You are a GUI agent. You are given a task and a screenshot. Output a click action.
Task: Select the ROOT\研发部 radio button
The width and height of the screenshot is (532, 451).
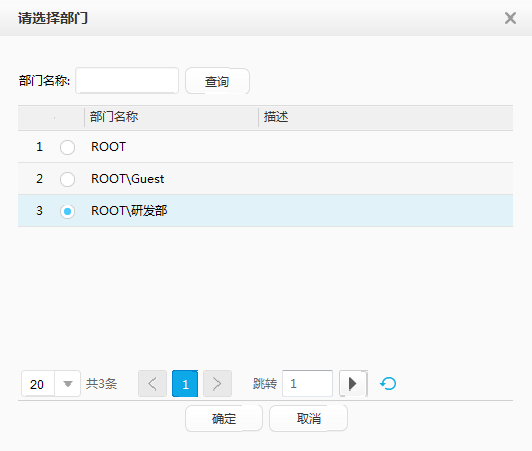point(67,211)
